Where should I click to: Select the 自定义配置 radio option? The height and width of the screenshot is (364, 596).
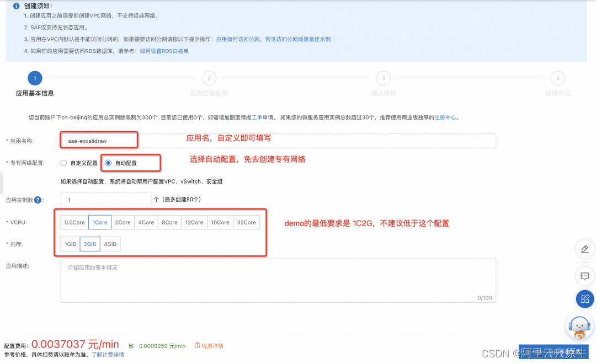click(63, 163)
